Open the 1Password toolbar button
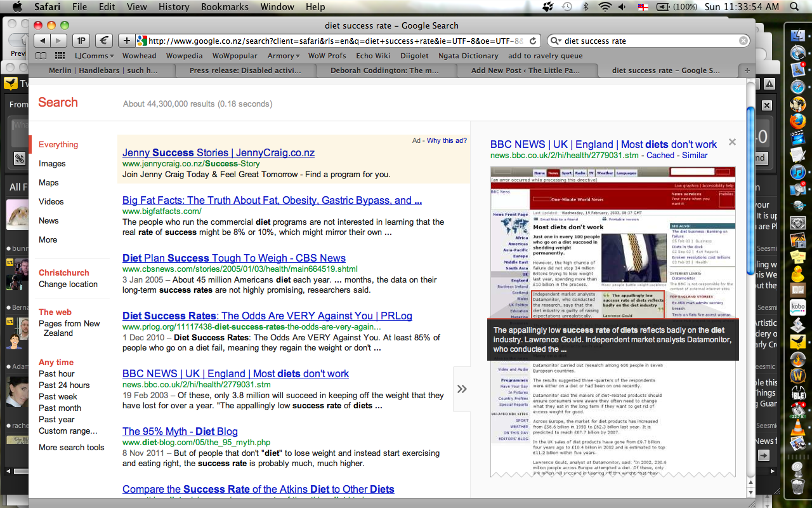Image resolution: width=812 pixels, height=508 pixels. 81,41
